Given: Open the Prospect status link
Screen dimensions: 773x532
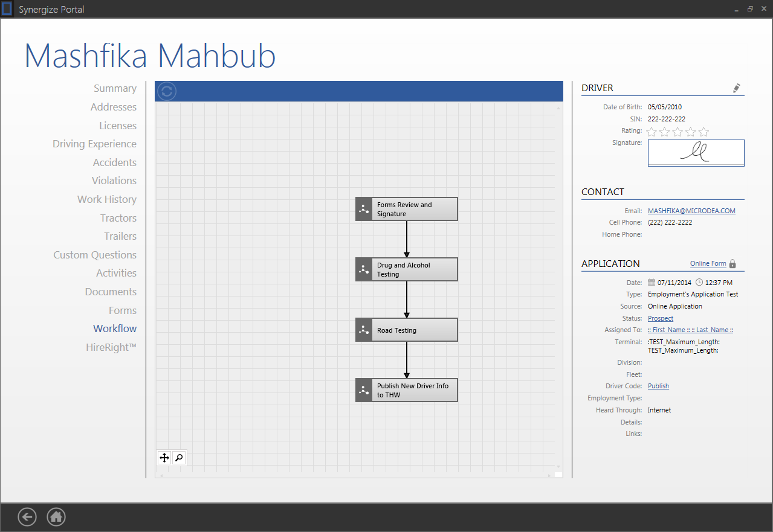Looking at the screenshot, I should (x=660, y=318).
